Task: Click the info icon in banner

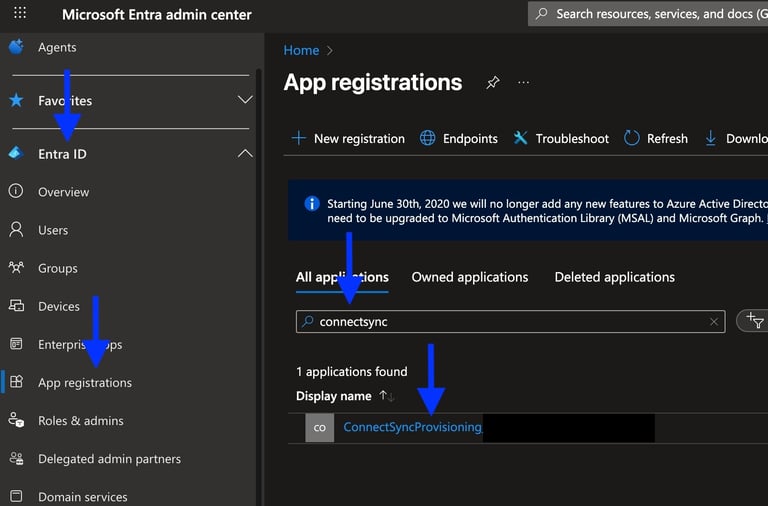Action: tap(312, 203)
